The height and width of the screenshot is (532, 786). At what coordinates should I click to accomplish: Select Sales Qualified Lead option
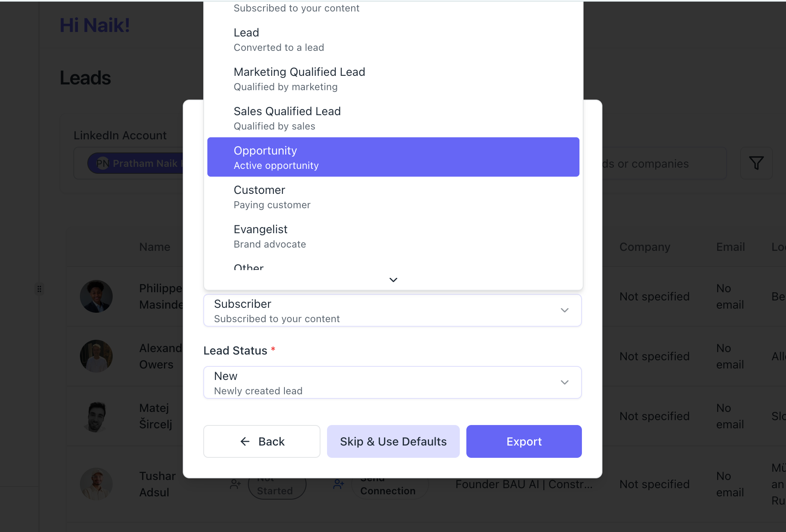(x=393, y=118)
